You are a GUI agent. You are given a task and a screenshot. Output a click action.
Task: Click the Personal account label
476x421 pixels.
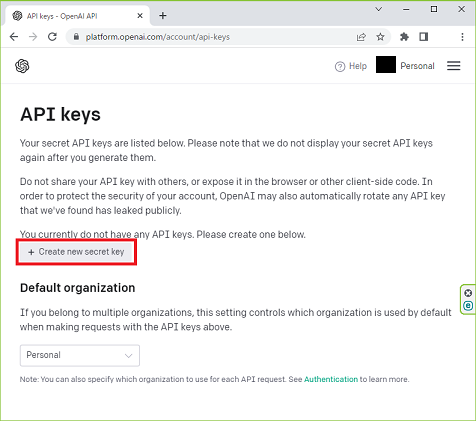pos(417,66)
